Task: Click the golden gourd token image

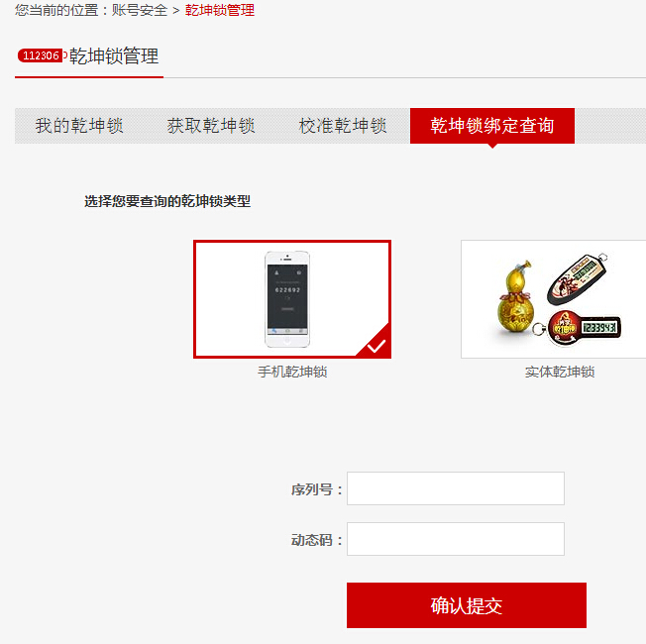Action: (x=515, y=296)
